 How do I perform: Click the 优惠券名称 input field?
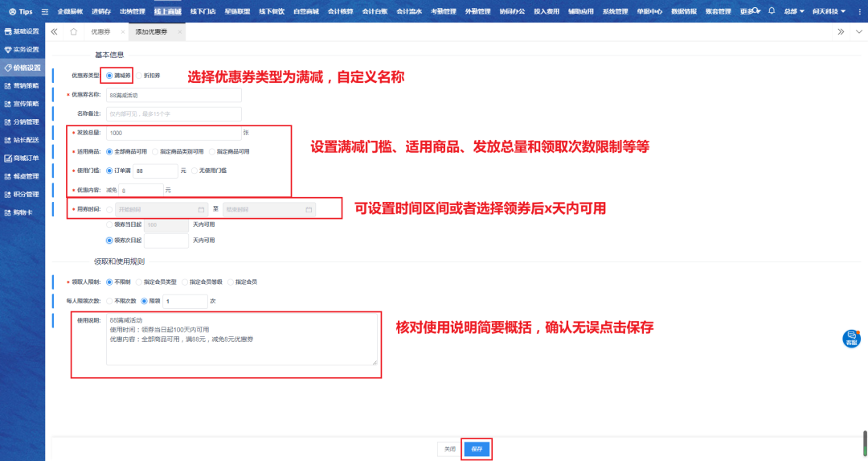(x=173, y=95)
